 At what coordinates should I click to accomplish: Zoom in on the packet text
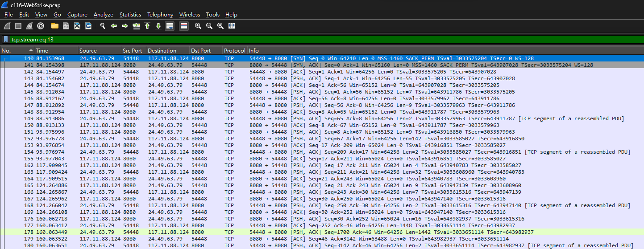click(x=198, y=26)
